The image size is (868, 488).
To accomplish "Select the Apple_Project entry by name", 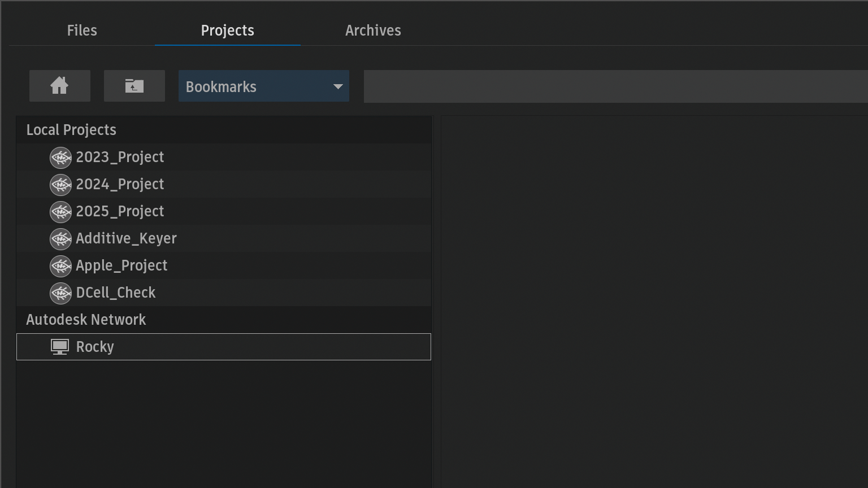I will point(121,265).
